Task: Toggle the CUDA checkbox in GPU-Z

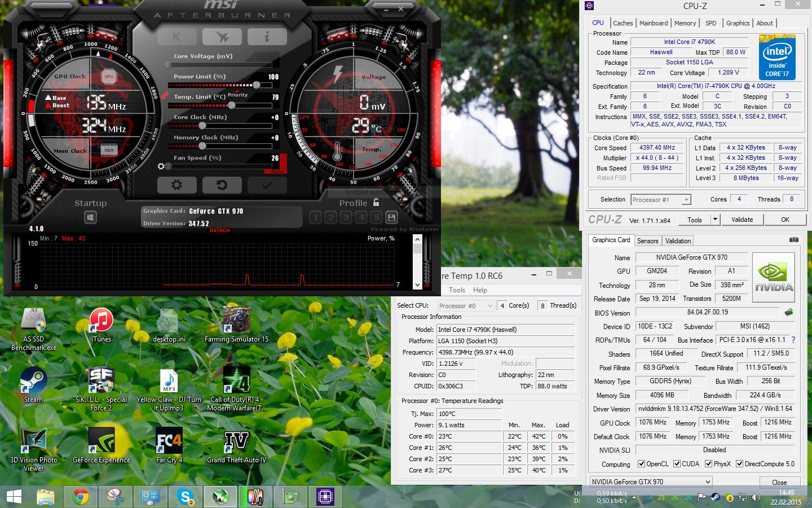Action: click(677, 464)
